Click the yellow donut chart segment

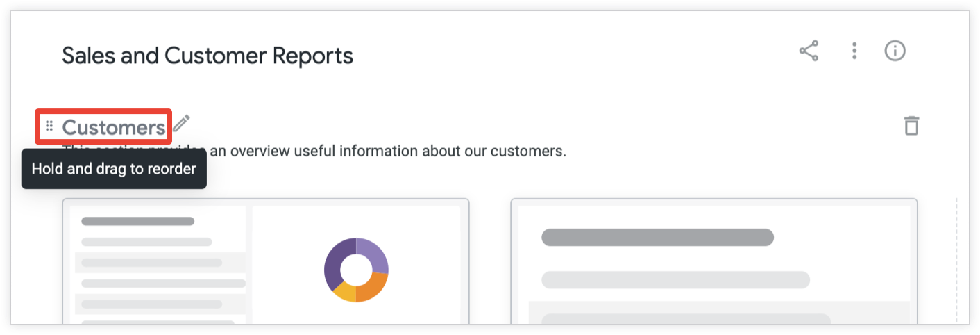[x=345, y=293]
